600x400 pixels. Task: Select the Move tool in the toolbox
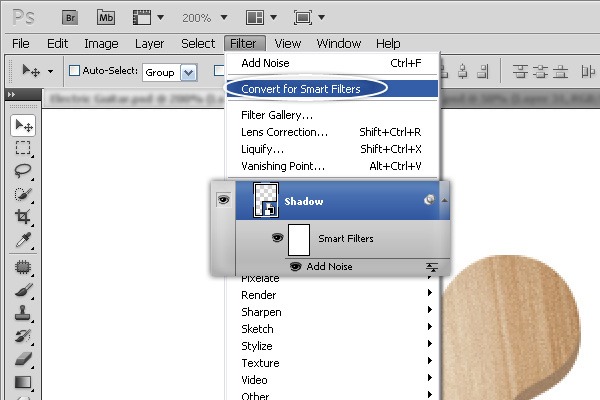point(23,125)
